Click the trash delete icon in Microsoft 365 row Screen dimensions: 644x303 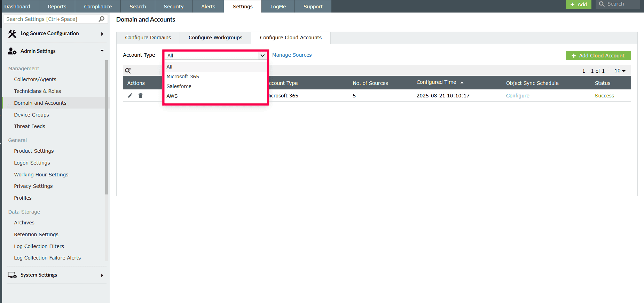(x=141, y=96)
